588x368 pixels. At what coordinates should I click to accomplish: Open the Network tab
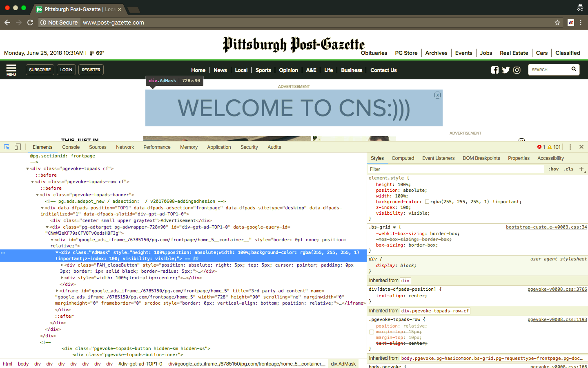pos(125,147)
